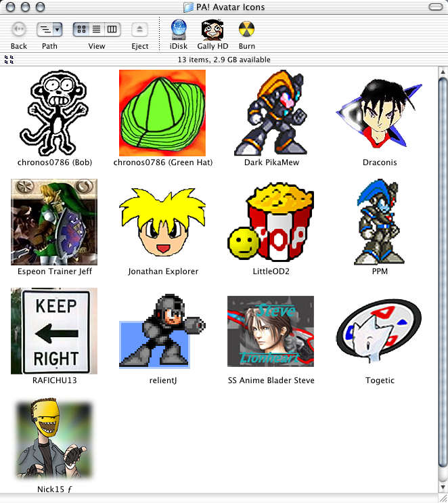448x503 pixels.
Task: Click the 'Togetic' file name label
Action: (380, 380)
